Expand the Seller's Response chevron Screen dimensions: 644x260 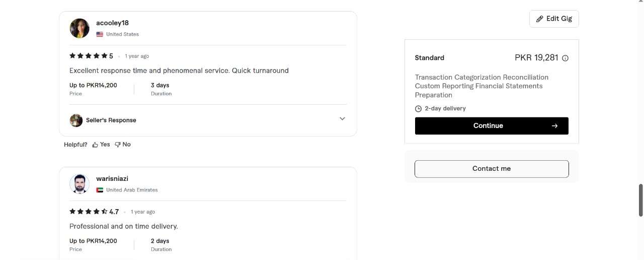(x=342, y=119)
